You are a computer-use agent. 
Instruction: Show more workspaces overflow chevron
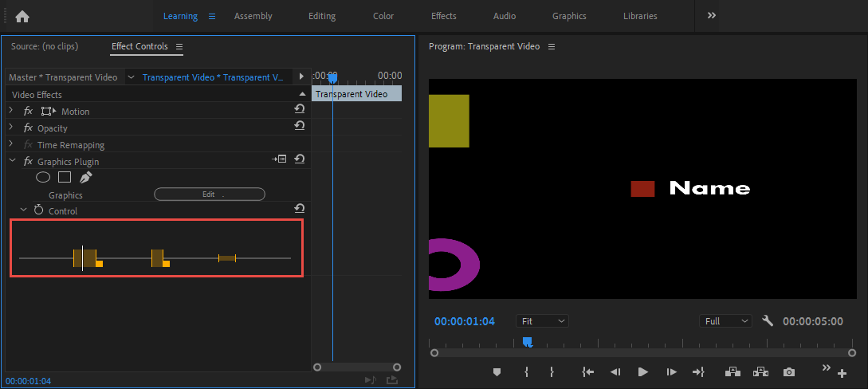[x=711, y=15]
